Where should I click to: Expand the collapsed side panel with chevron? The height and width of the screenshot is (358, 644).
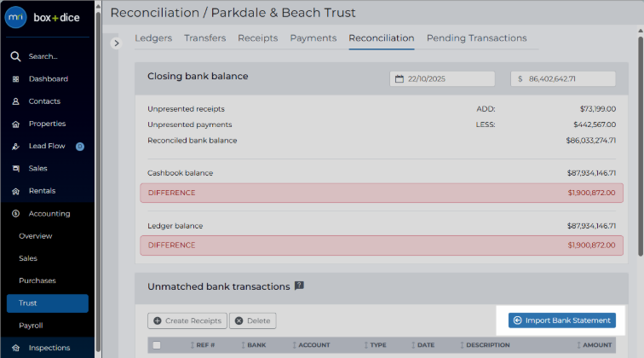pos(116,43)
